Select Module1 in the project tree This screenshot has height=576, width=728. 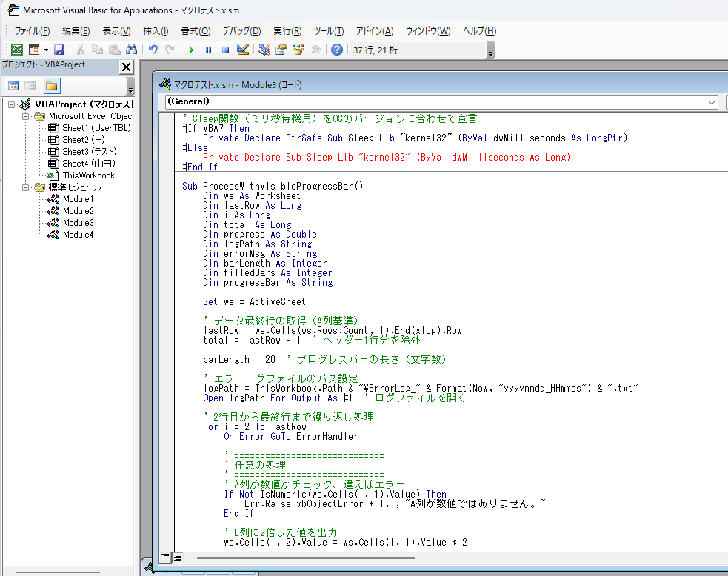(78, 199)
